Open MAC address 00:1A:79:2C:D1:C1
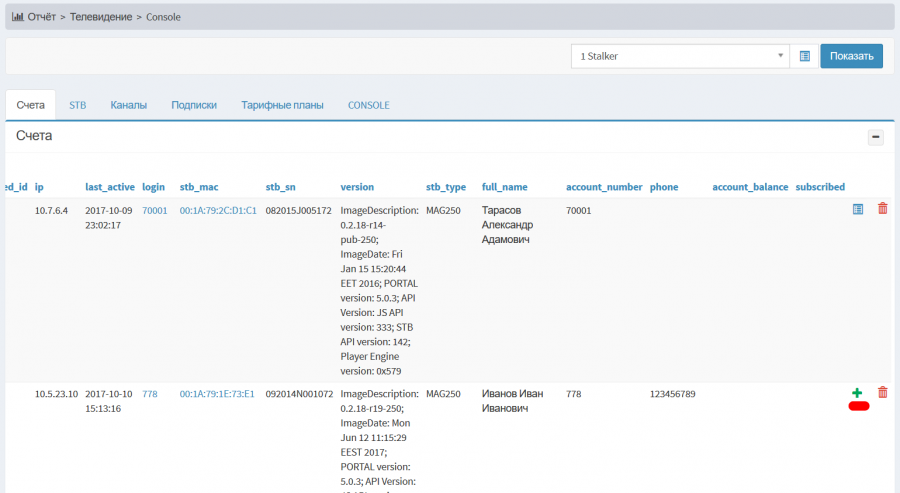This screenshot has width=900, height=493. pos(218,211)
